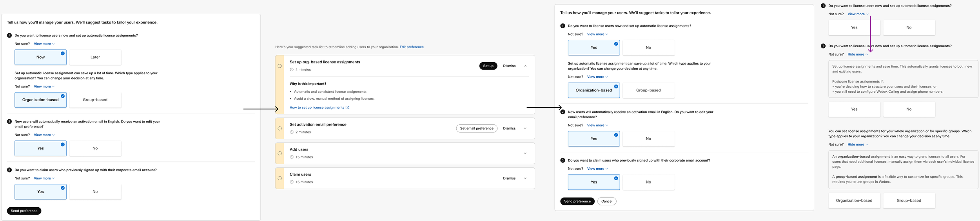Image resolution: width=980 pixels, height=221 pixels.
Task: Choose the unselected "Organization-based" option card
Action: (854, 201)
